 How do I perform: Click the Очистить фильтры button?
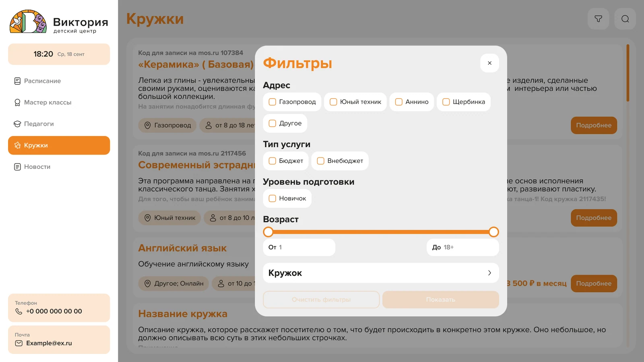click(x=321, y=300)
